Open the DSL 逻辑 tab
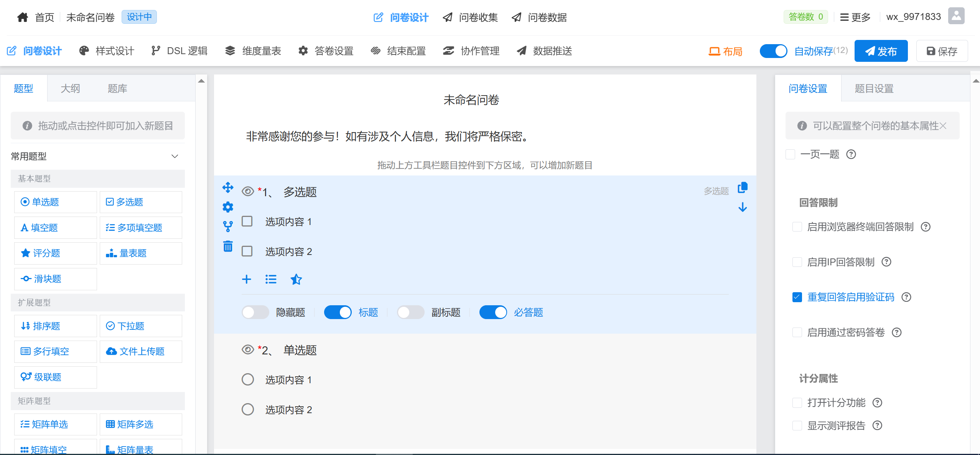Screen dimensions: 980x455 [179, 51]
